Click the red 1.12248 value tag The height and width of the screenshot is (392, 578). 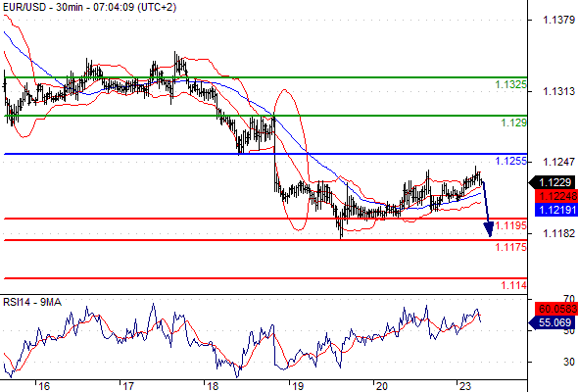(x=555, y=196)
